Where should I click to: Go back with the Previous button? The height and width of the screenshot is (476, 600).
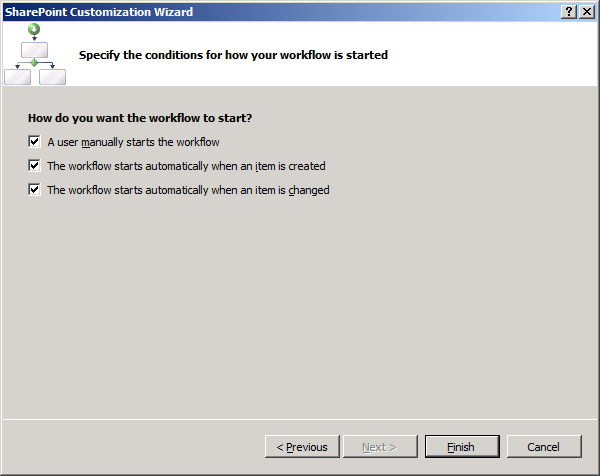302,447
